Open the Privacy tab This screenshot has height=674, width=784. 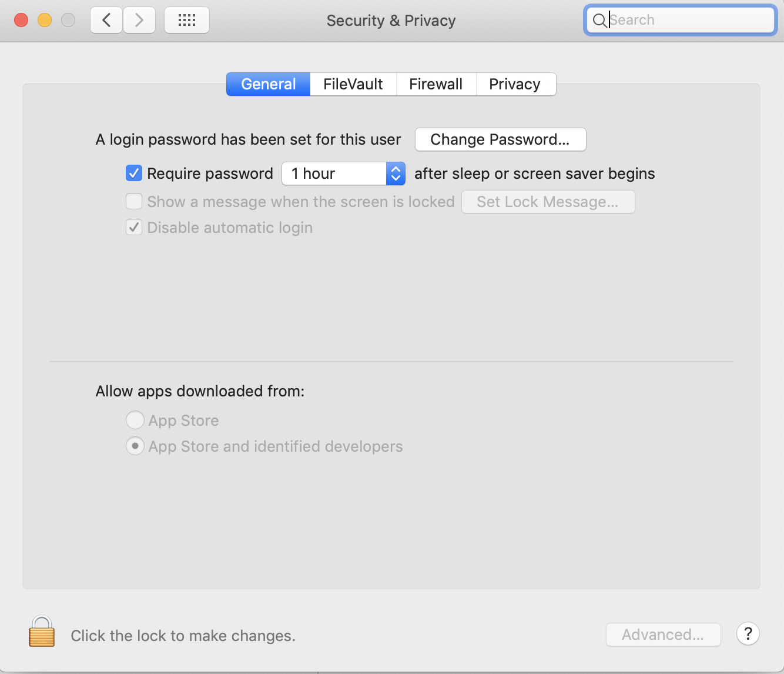515,84
